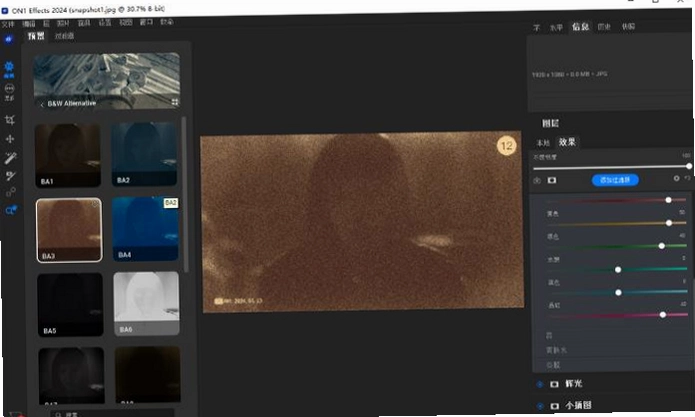695x417 pixels.
Task: Open gear settings icon in effects panel
Action: [676, 178]
